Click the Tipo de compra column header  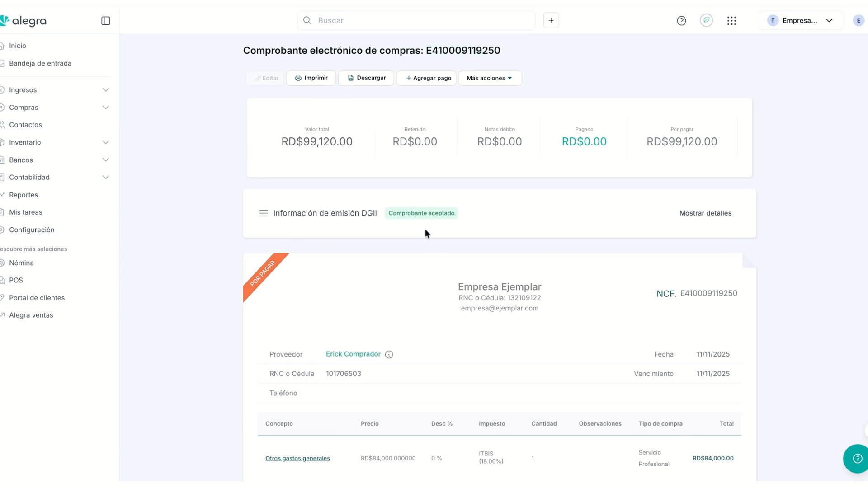pyautogui.click(x=660, y=424)
